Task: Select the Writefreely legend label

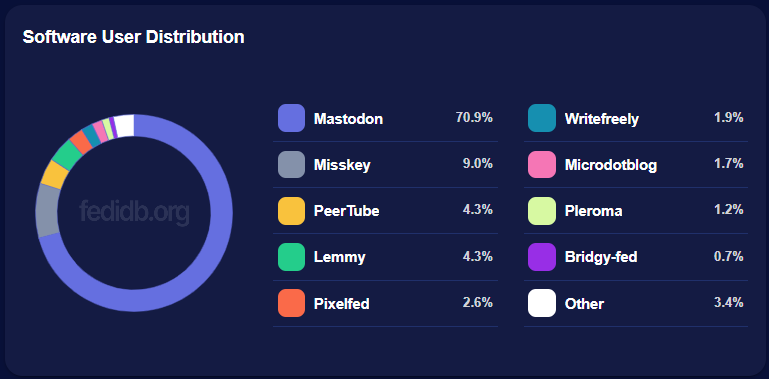Action: coord(602,119)
